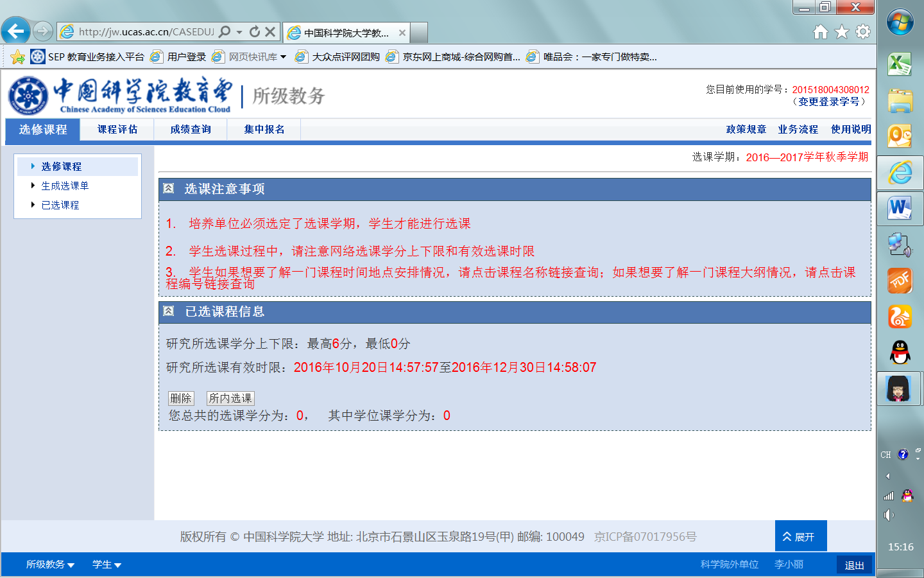The width and height of the screenshot is (924, 578).
Task: Open the browser home page icon
Action: click(x=821, y=31)
